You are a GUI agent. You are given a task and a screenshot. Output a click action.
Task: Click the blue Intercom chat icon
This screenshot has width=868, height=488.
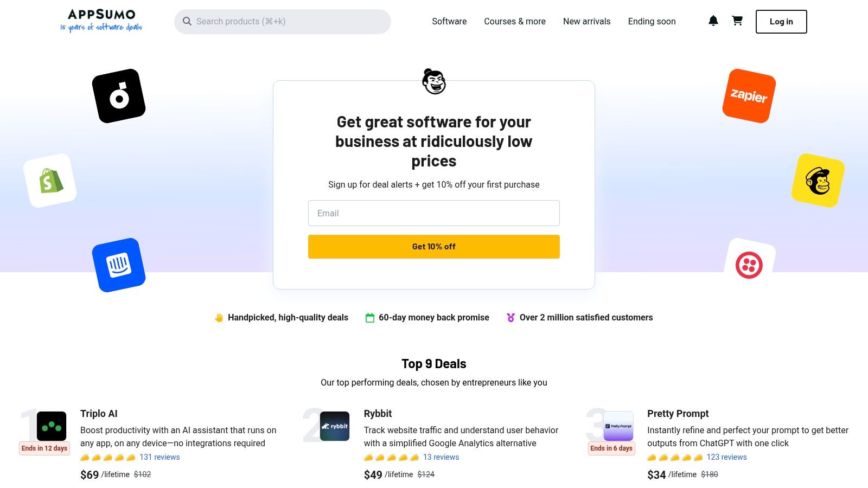[119, 265]
